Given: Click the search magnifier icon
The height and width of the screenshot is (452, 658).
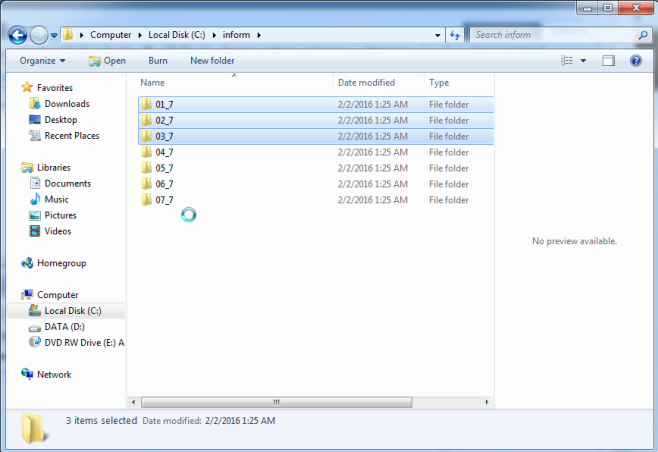Looking at the screenshot, I should (642, 35).
